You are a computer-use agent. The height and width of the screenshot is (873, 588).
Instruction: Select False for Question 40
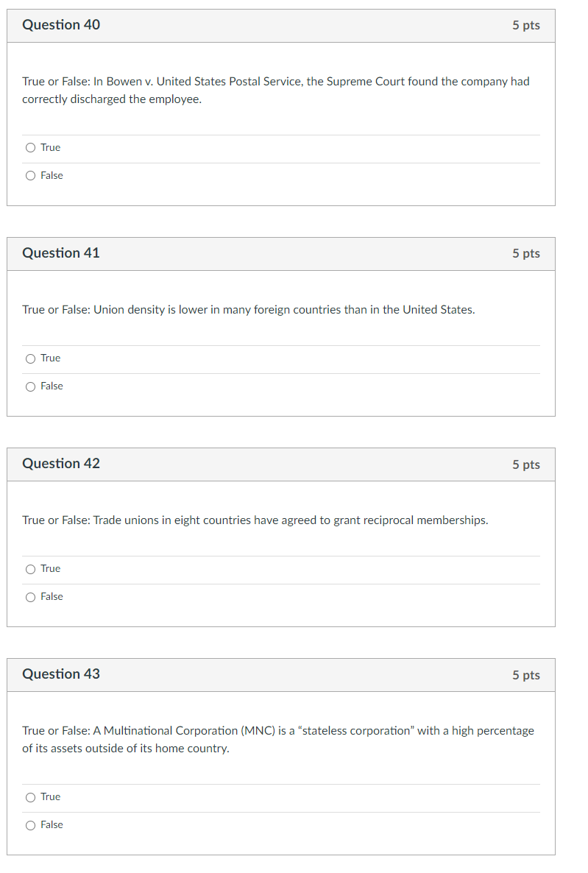click(x=30, y=175)
